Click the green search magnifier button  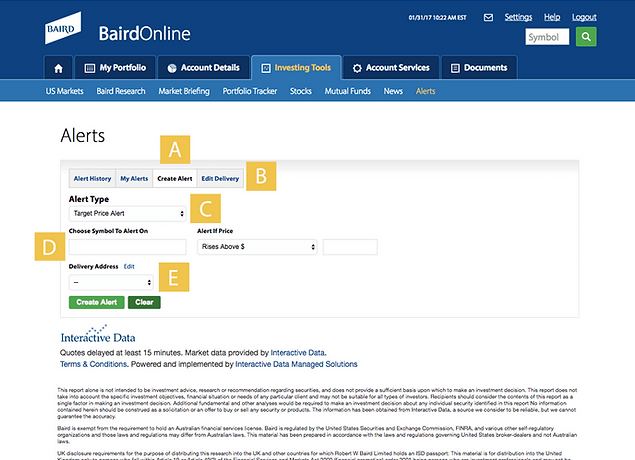(586, 37)
